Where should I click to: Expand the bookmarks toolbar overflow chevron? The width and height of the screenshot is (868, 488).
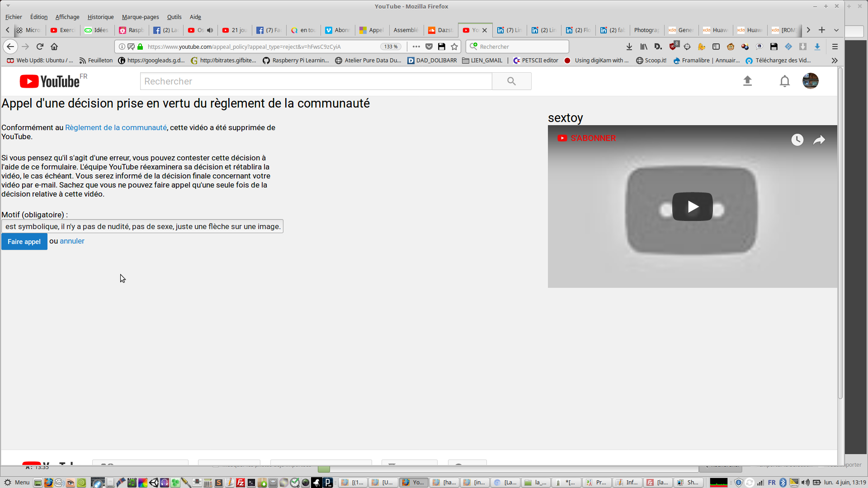pos(835,61)
